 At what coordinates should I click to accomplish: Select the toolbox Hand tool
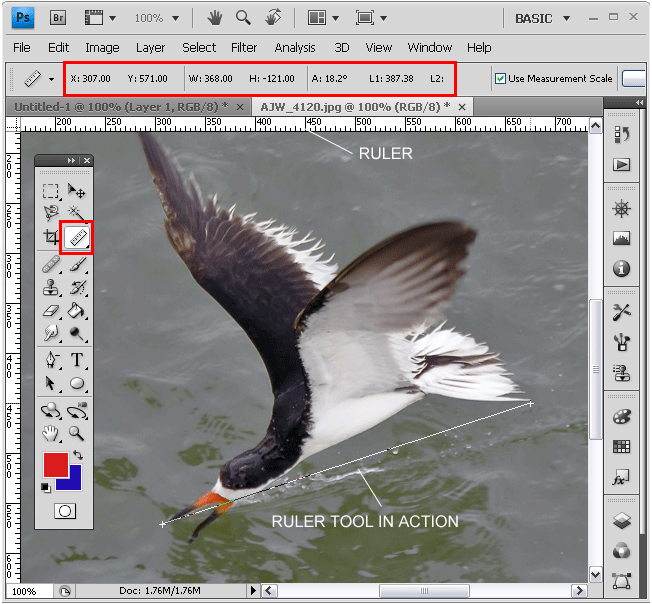pos(51,433)
